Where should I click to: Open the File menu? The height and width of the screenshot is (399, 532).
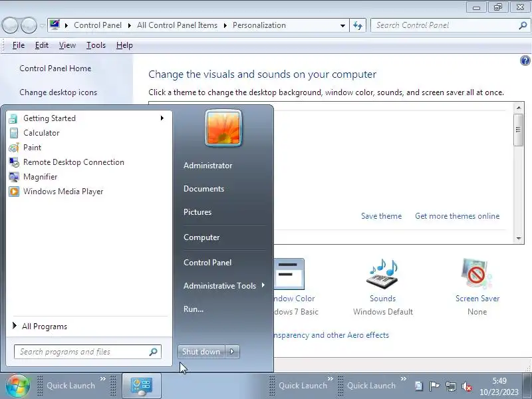19,45
